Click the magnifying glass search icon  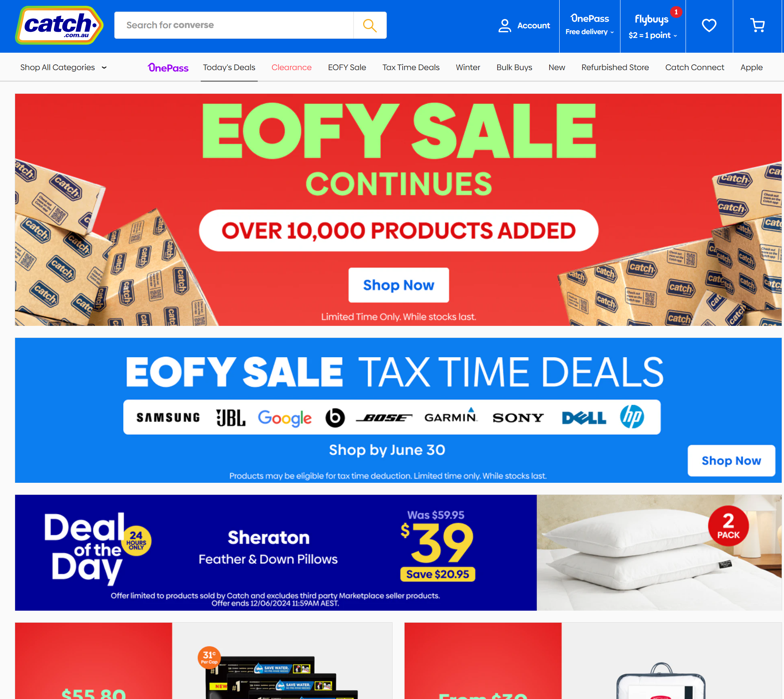[x=370, y=25]
